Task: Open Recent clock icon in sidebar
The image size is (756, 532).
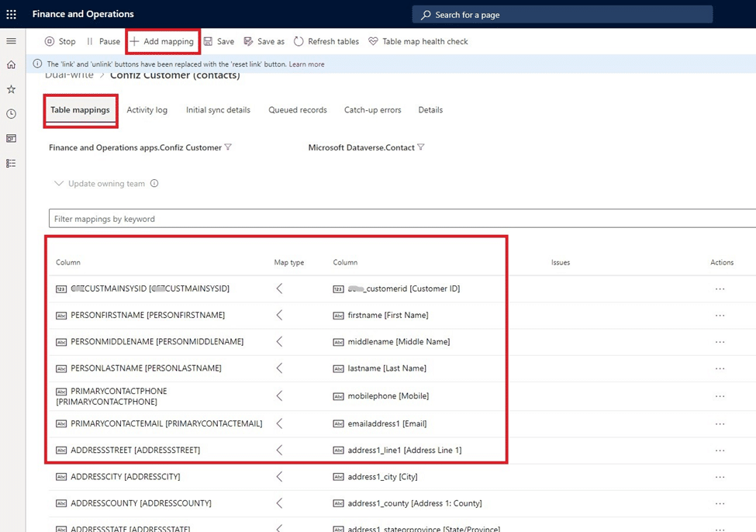Action: coord(11,114)
